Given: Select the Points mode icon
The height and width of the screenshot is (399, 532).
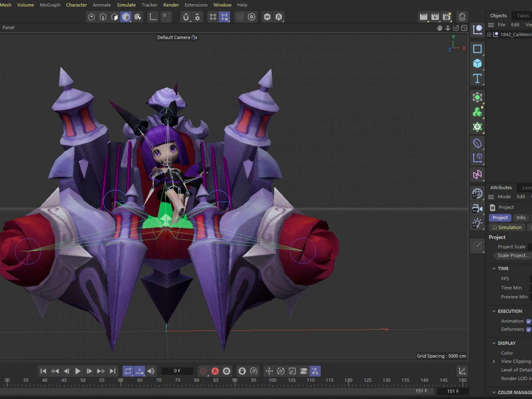Looking at the screenshot, I should [x=91, y=17].
